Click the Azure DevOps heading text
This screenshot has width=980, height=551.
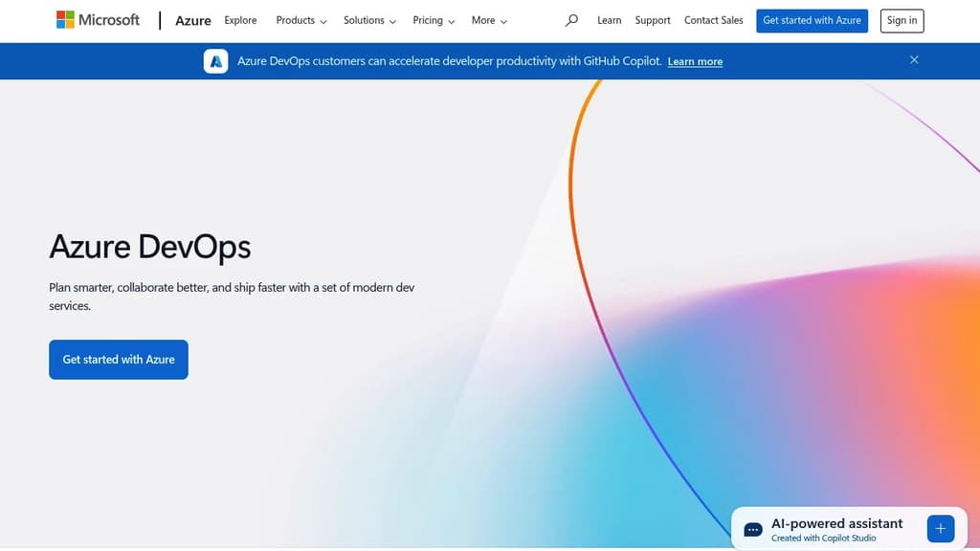point(150,247)
